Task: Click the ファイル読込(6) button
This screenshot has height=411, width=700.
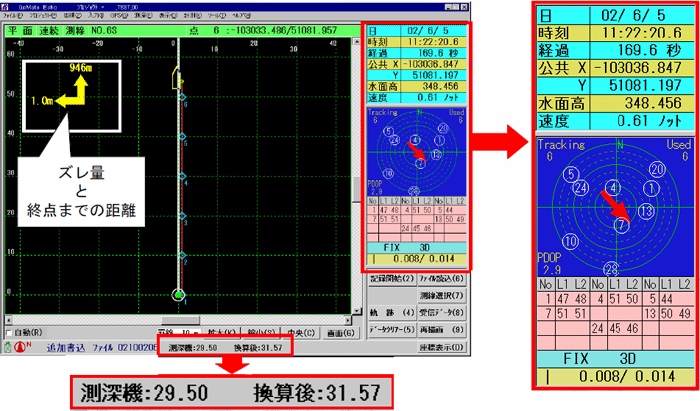Action: point(442,279)
